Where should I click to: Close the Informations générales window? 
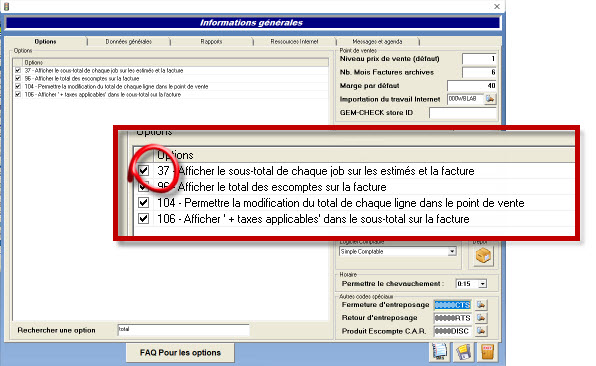496,6
